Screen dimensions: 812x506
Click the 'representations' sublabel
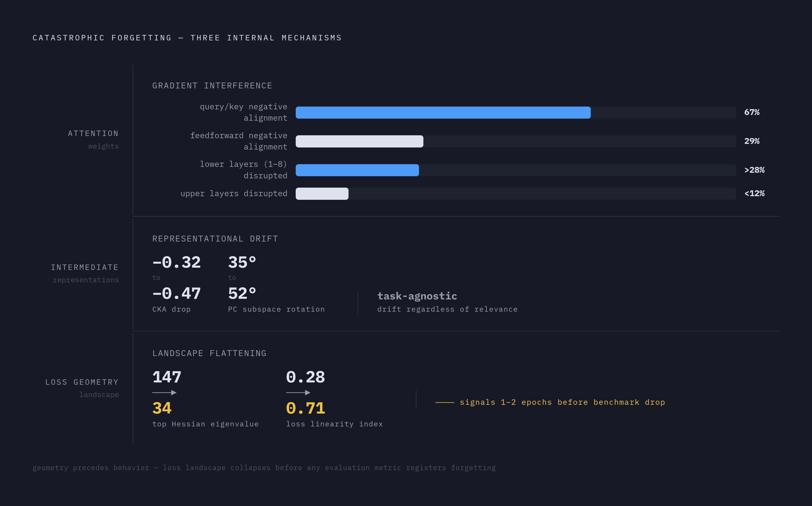click(x=86, y=280)
